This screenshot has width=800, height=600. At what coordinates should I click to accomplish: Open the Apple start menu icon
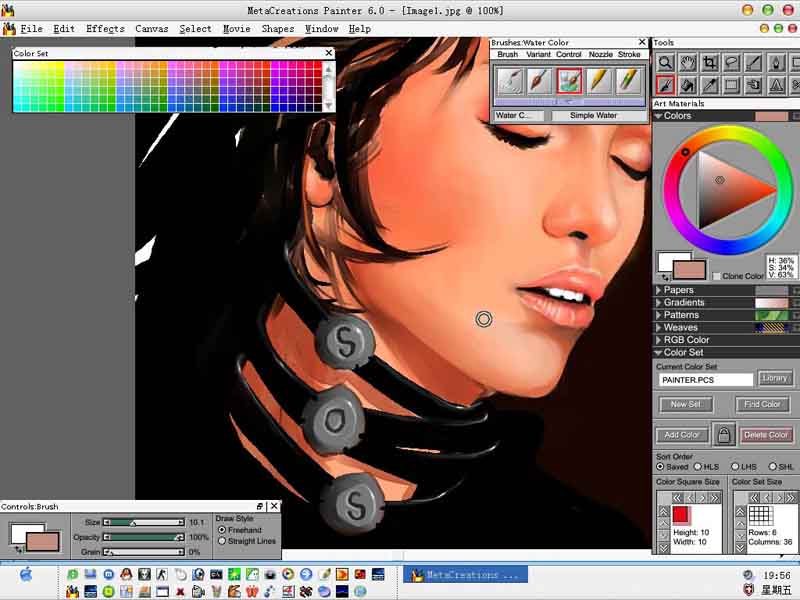(x=26, y=576)
